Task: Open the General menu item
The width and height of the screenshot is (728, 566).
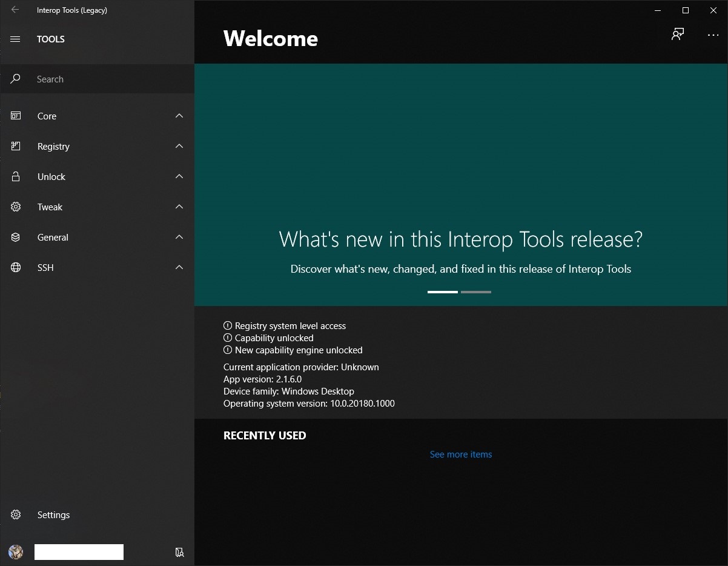Action: point(97,237)
